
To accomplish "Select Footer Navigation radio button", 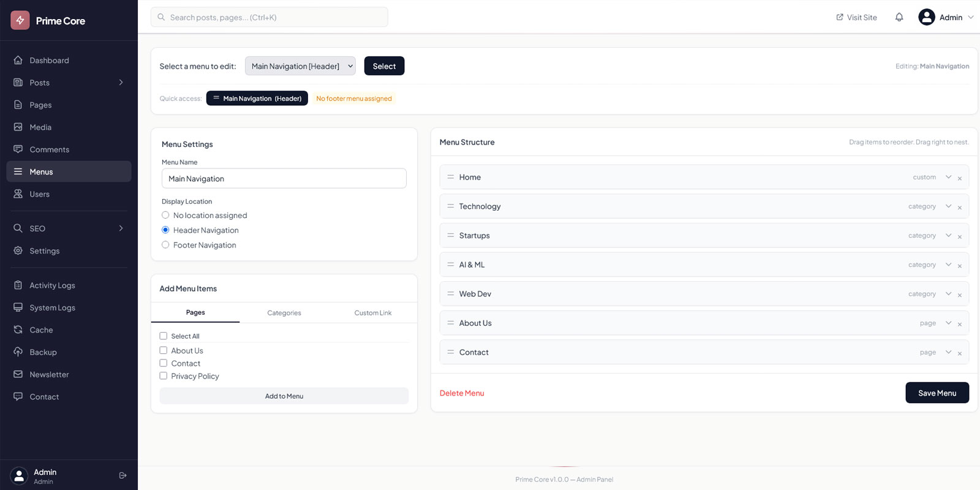I will pyautogui.click(x=165, y=245).
